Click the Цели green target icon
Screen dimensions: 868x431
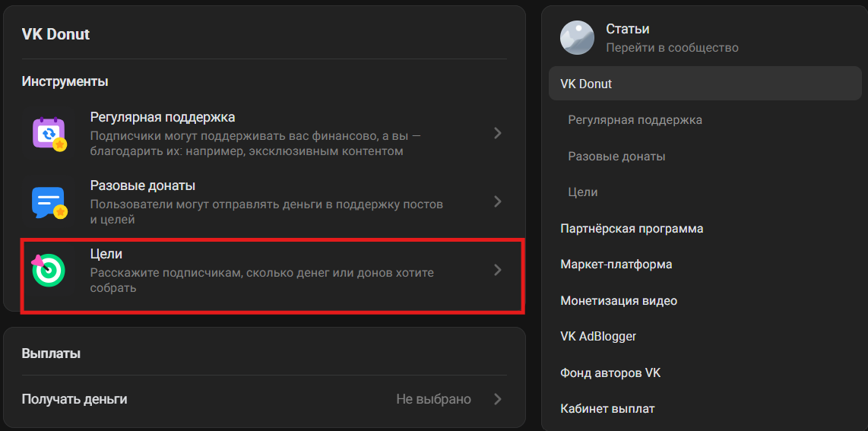[49, 270]
